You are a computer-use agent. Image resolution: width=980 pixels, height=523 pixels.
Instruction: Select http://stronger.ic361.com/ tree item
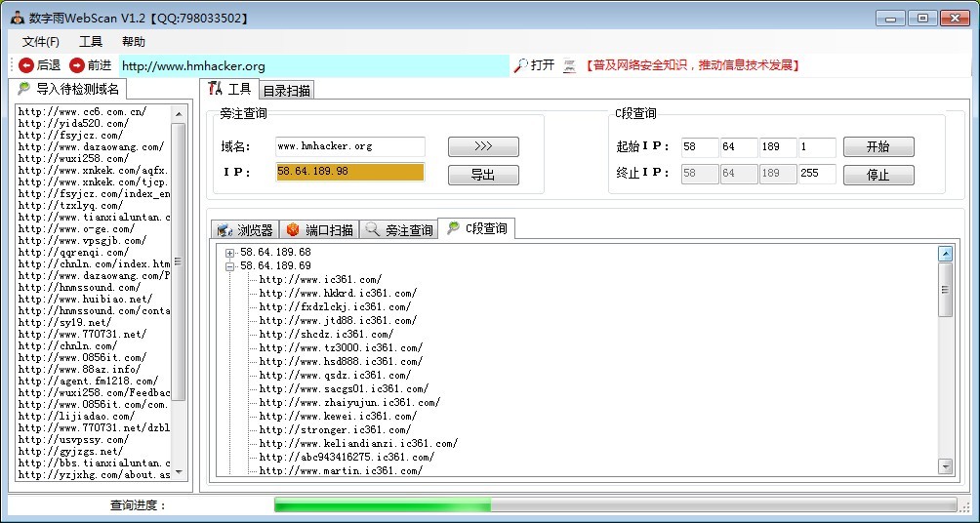click(x=335, y=430)
